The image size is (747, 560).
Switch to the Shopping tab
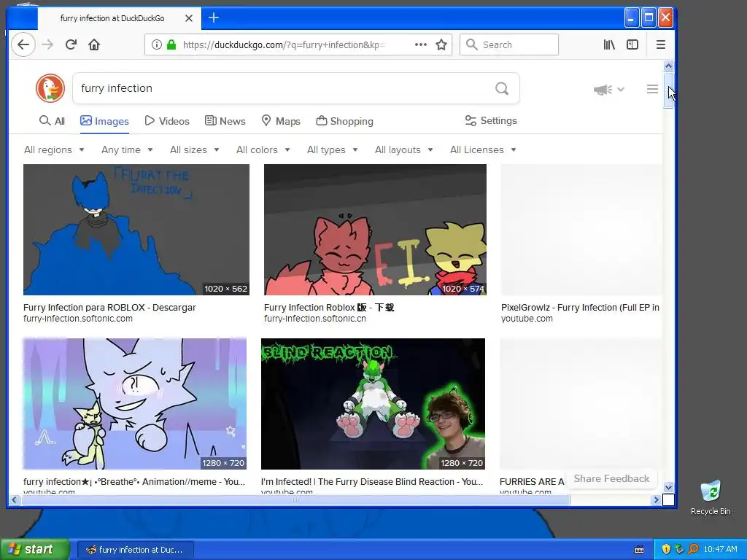[344, 121]
